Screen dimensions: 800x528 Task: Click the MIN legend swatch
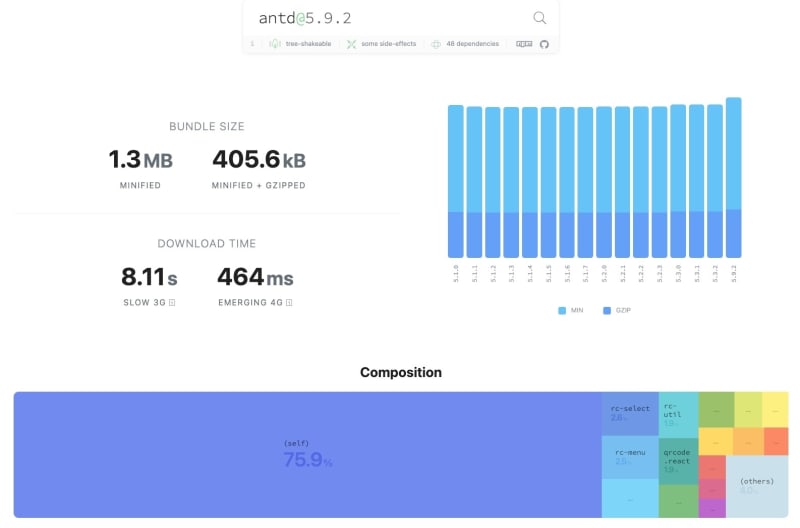[x=562, y=310]
